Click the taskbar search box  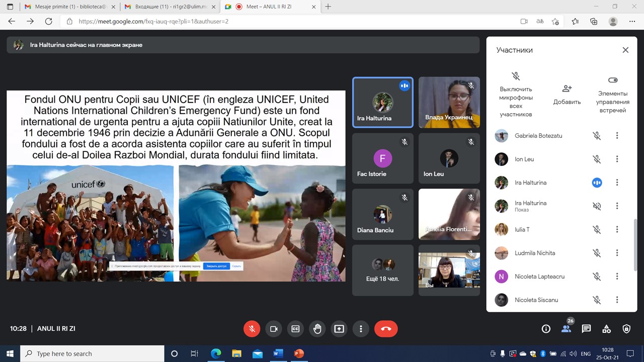click(92, 354)
